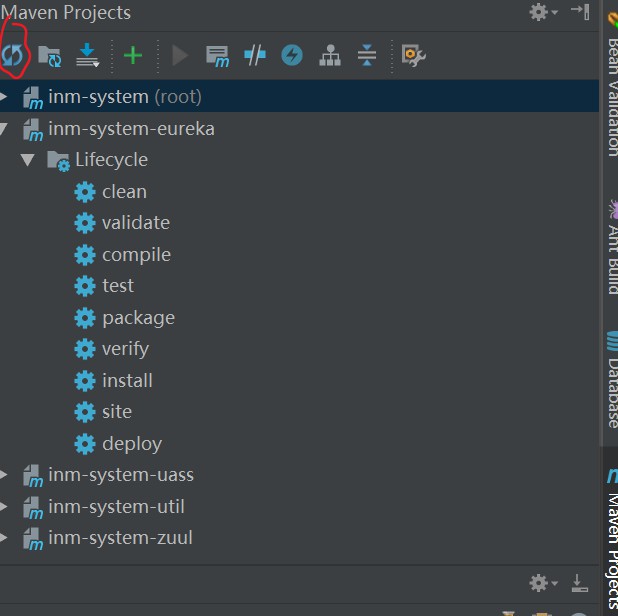This screenshot has height=616, width=618.
Task: Select the install lifecycle goal
Action: click(127, 381)
